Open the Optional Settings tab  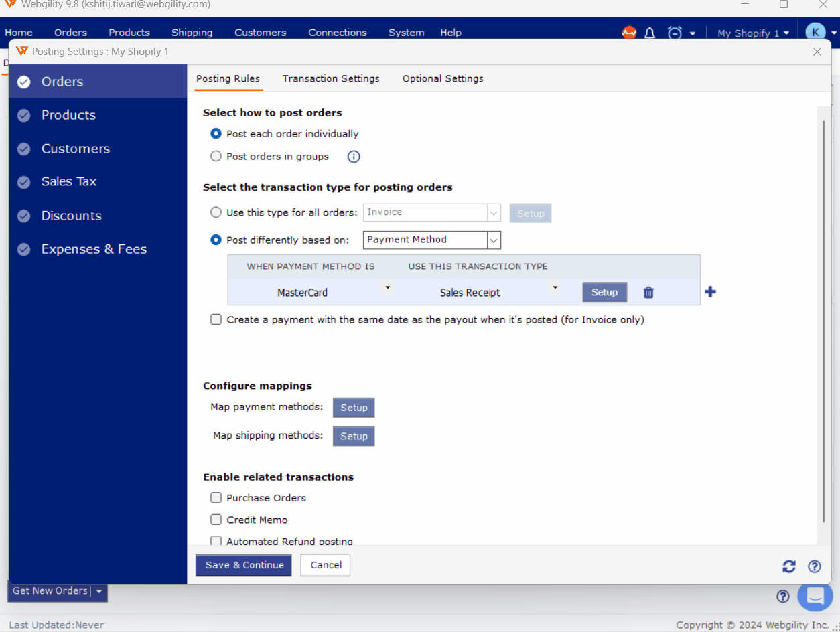coord(443,78)
